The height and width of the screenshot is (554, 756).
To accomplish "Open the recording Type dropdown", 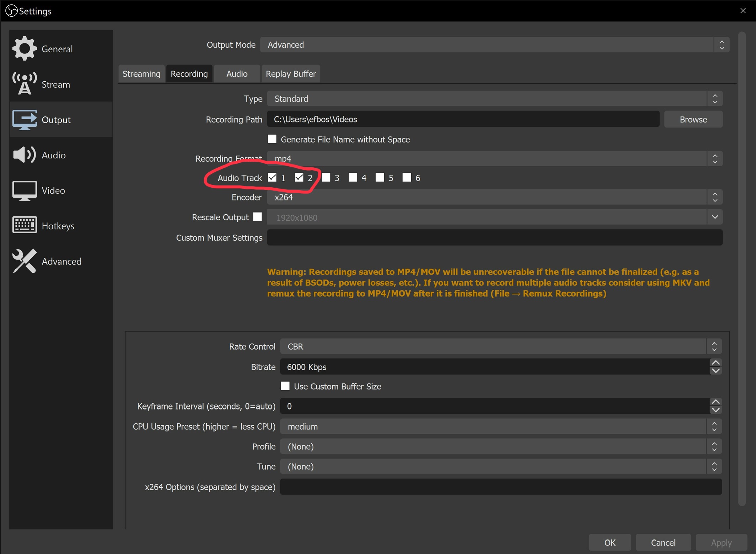I will [495, 99].
